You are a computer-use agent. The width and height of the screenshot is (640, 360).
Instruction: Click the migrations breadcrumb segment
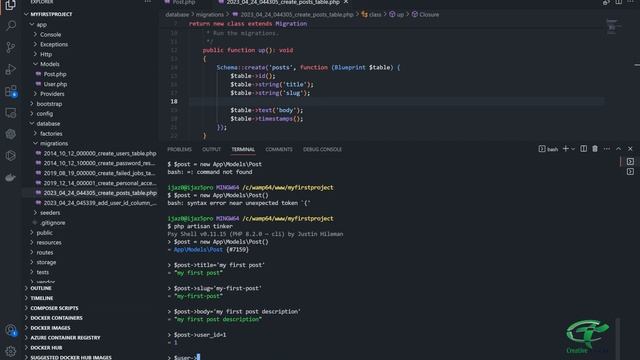pos(209,14)
